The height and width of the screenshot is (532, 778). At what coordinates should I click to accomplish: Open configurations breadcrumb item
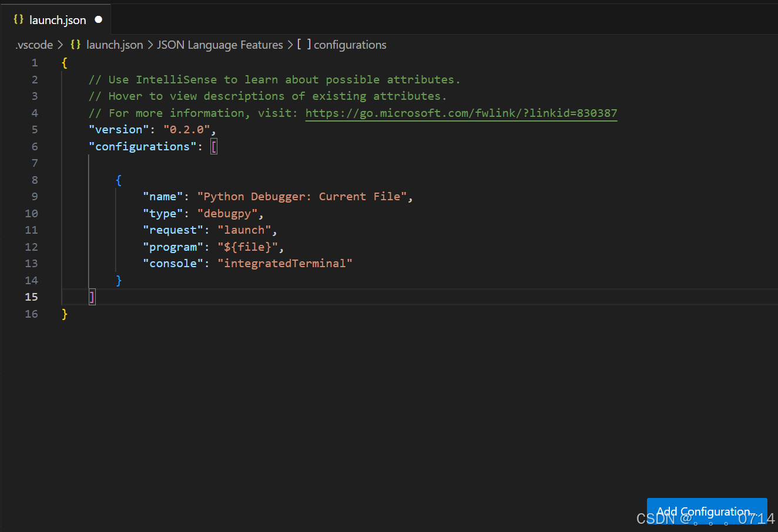click(x=350, y=45)
